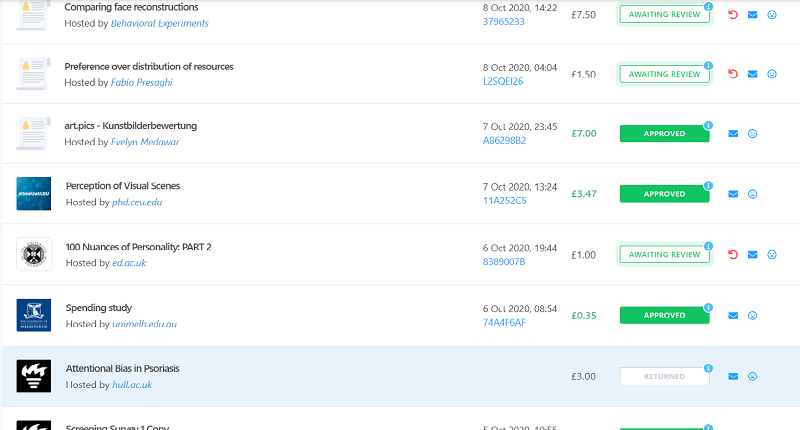Open hull.ac.uk host link
800x430 pixels.
point(132,385)
